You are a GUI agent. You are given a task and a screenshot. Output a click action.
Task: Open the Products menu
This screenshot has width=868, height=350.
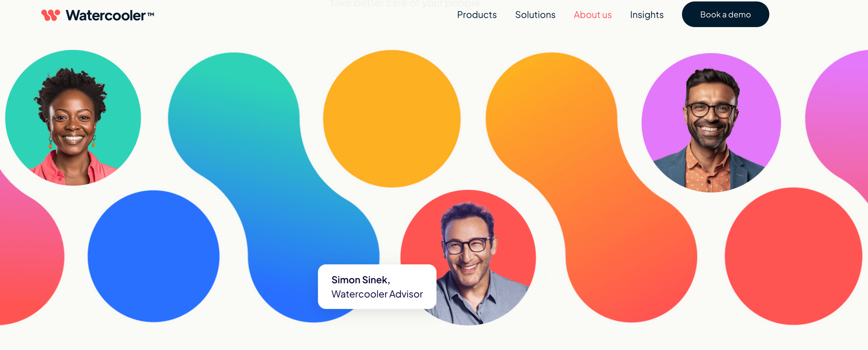coord(477,15)
